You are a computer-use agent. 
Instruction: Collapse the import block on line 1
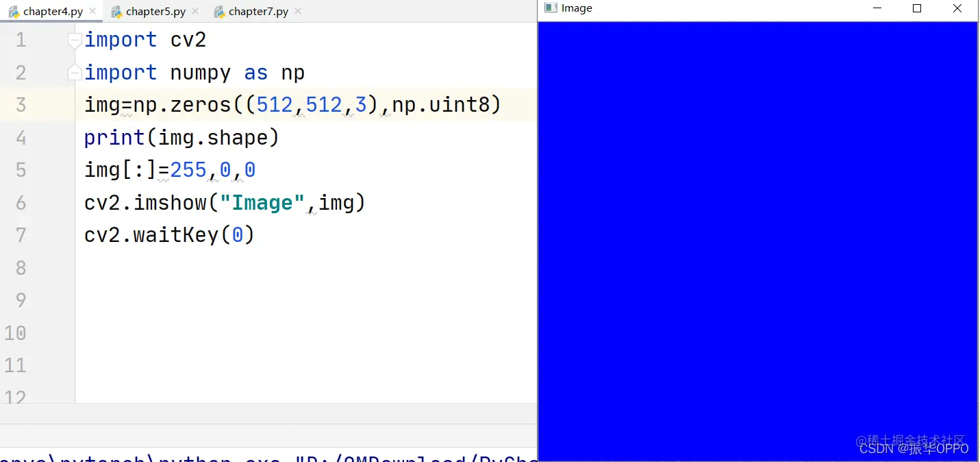coord(75,40)
